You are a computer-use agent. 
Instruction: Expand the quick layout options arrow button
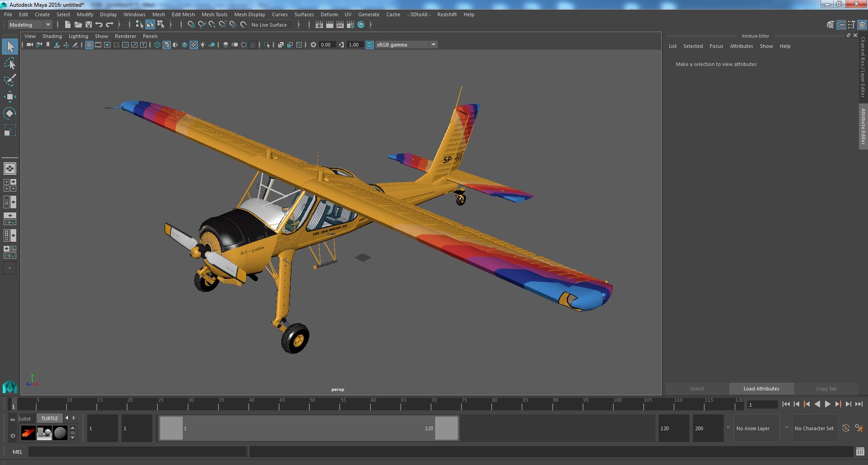10,268
